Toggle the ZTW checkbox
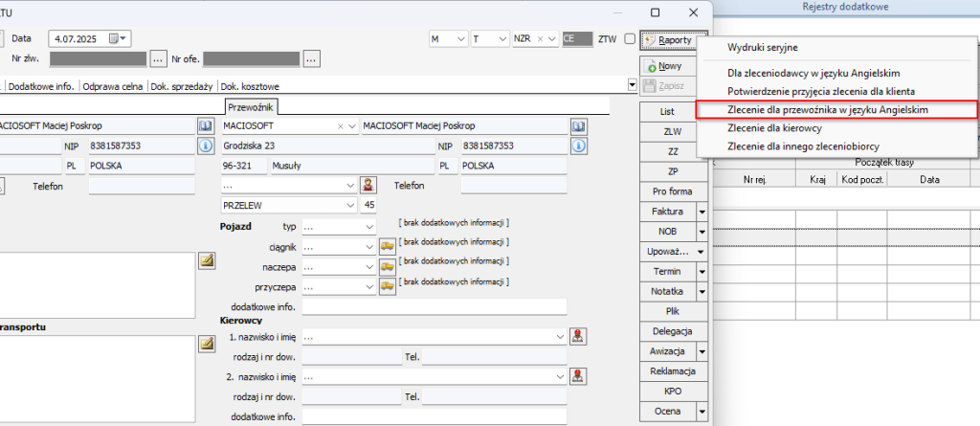 pyautogui.click(x=629, y=39)
